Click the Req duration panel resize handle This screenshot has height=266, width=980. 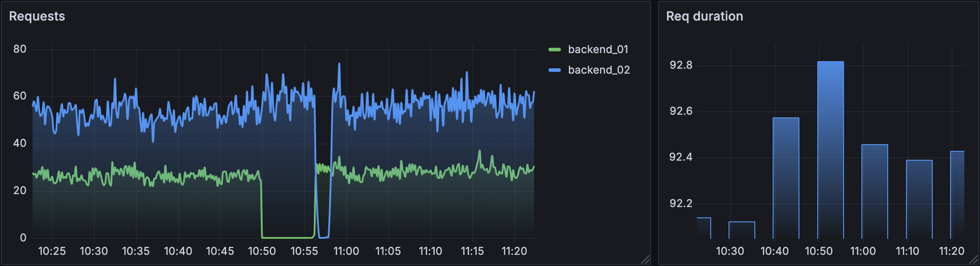click(x=974, y=260)
